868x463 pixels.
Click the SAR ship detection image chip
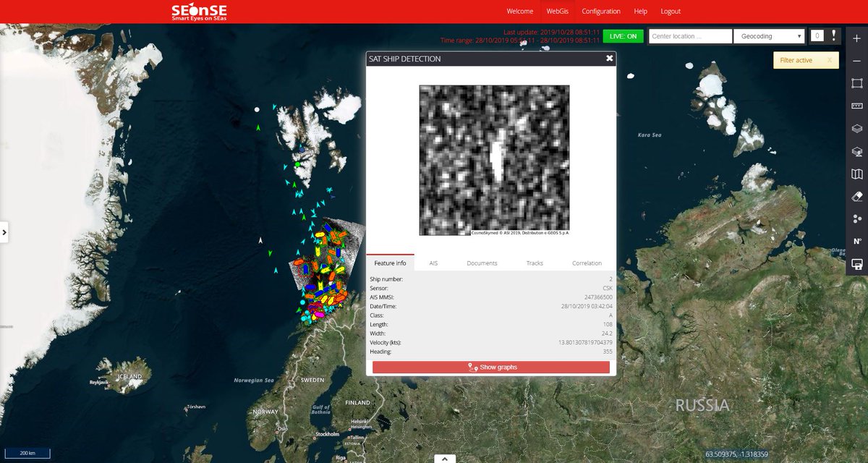[x=494, y=160]
